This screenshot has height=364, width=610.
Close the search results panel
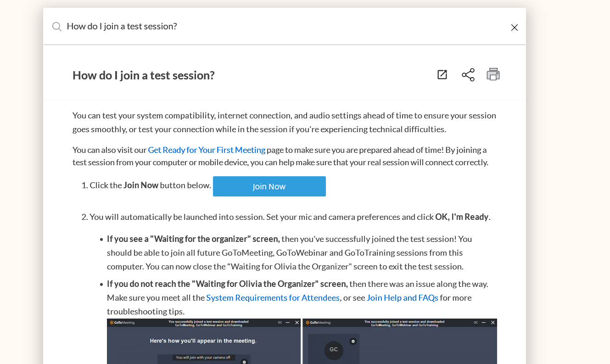click(514, 28)
